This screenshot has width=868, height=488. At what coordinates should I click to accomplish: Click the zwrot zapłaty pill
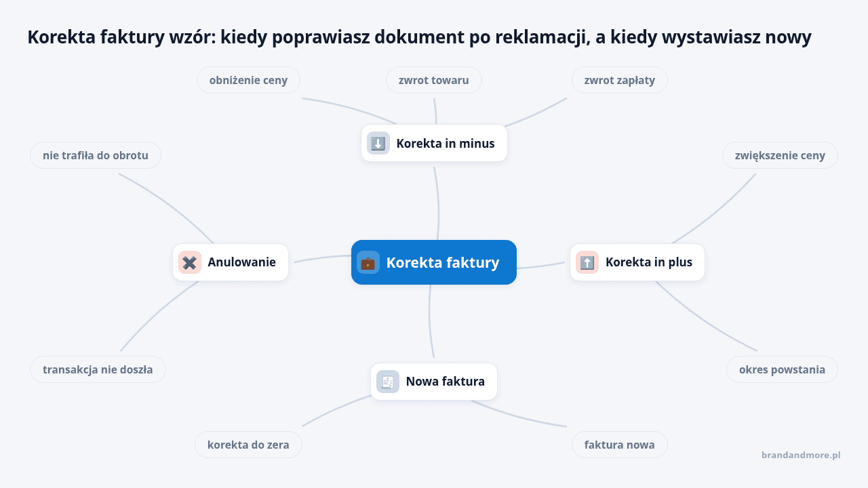(620, 80)
